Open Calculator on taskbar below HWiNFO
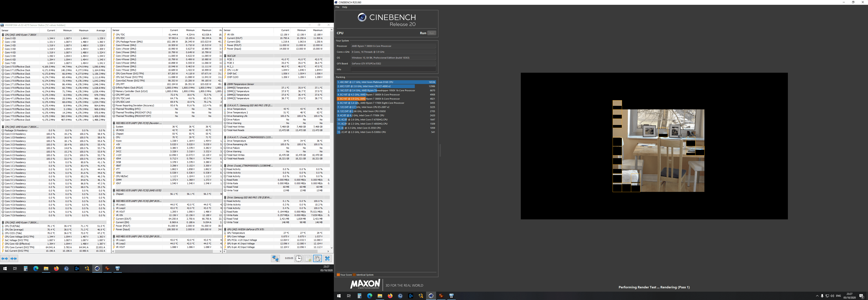Viewport: 868px width, 300px height. pos(26,268)
